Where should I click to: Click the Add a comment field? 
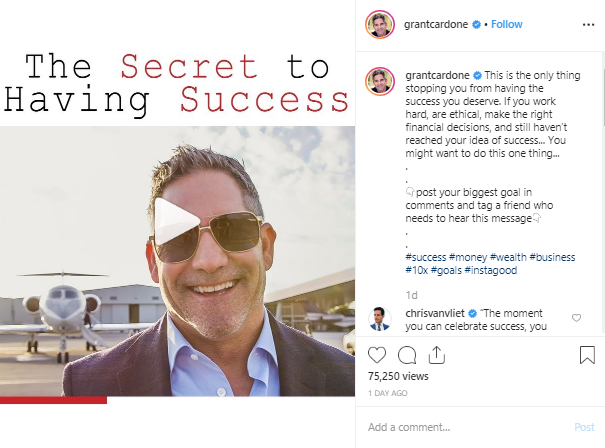[x=467, y=427]
